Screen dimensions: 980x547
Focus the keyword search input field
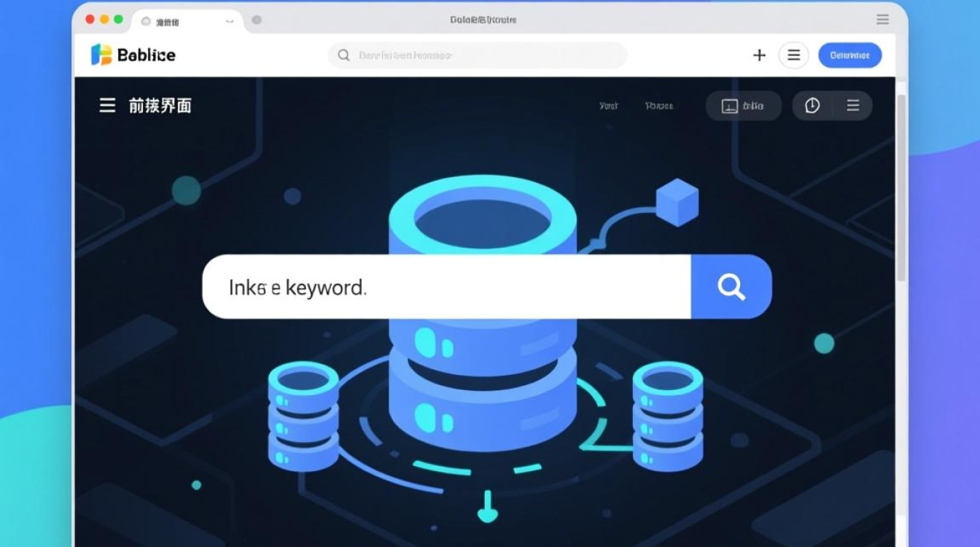(x=446, y=287)
